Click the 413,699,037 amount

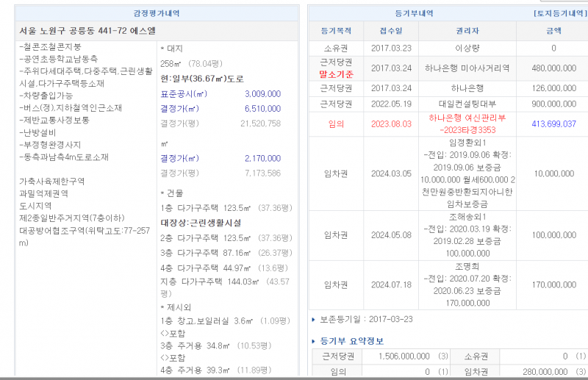click(x=553, y=124)
